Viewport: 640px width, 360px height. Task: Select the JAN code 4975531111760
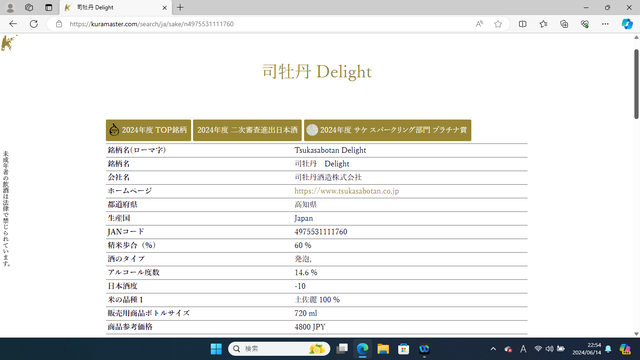(x=321, y=232)
